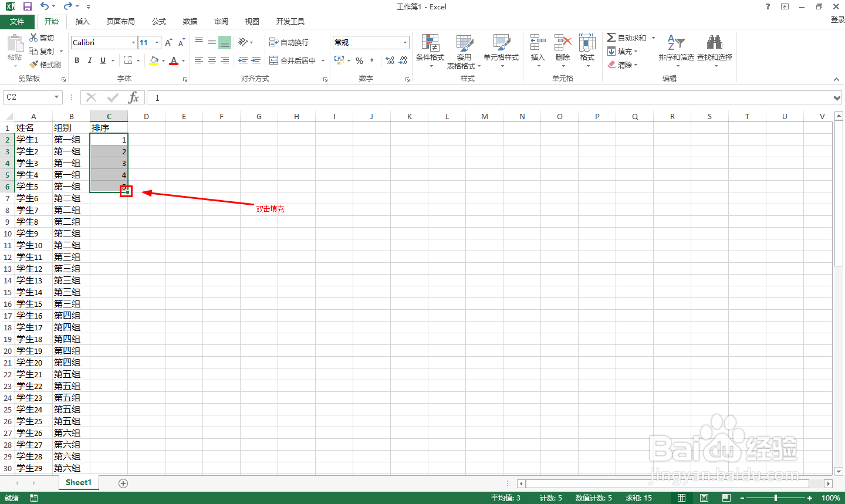Decrease decimal places
Screen dimensions: 845x504
(x=403, y=60)
